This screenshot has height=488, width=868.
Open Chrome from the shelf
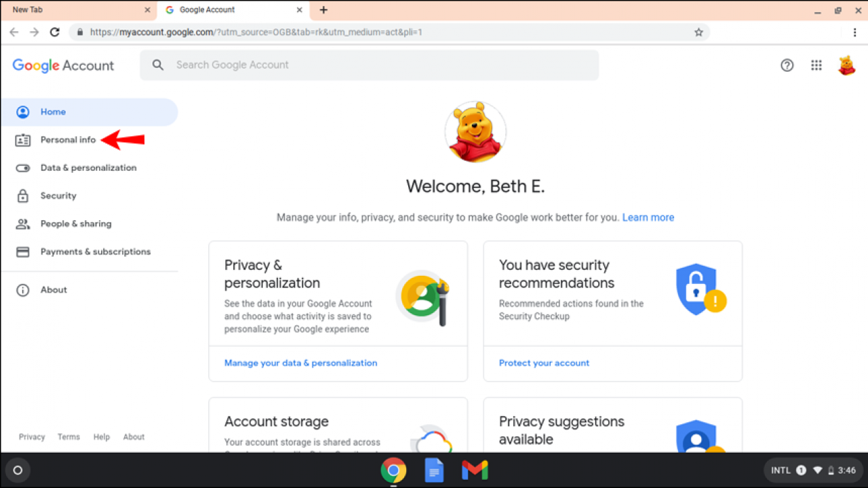pos(393,470)
